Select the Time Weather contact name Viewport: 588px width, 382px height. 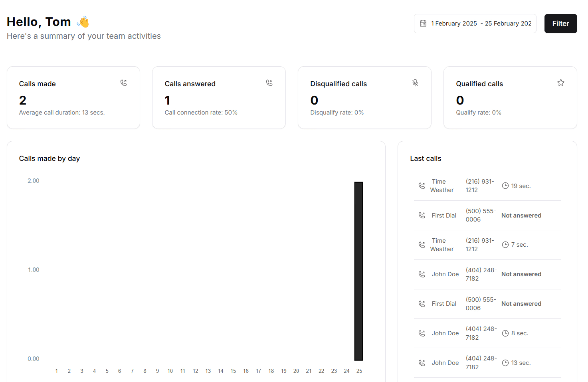[x=442, y=186]
